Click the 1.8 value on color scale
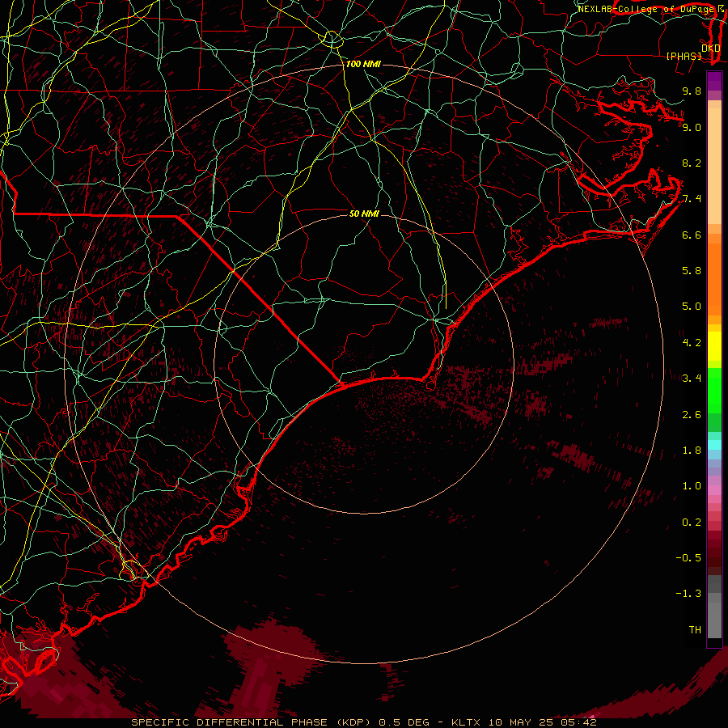 [x=692, y=451]
